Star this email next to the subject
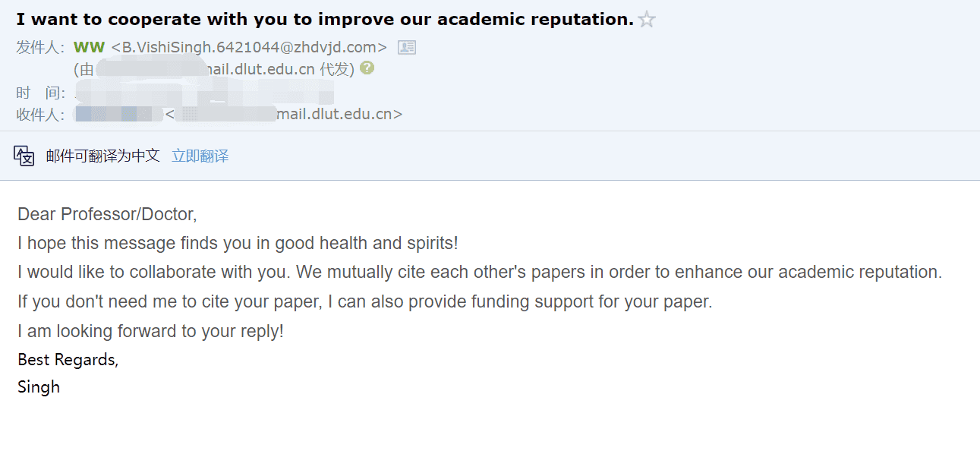Image resolution: width=980 pixels, height=451 pixels. [647, 20]
